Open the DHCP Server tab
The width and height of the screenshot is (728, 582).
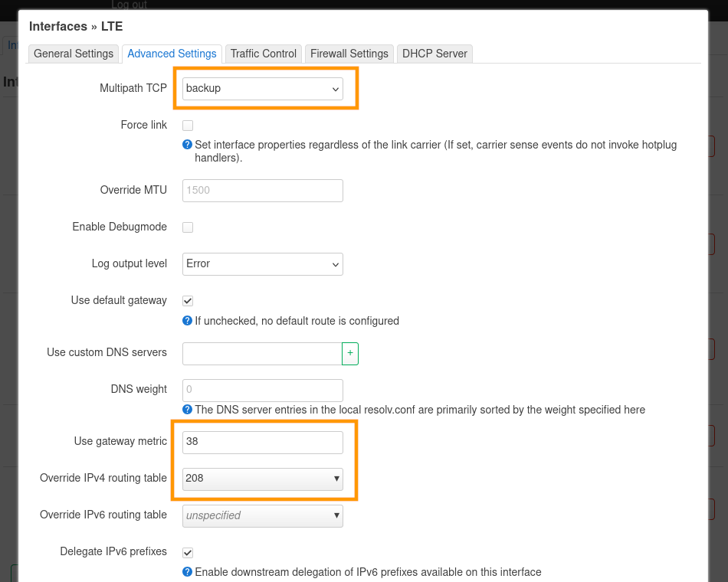tap(435, 54)
